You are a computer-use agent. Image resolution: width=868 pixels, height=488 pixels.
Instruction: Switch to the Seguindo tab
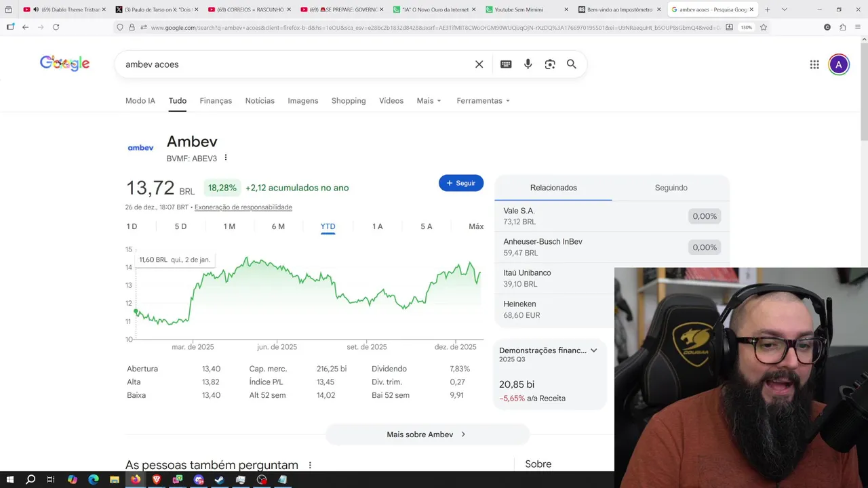671,188
